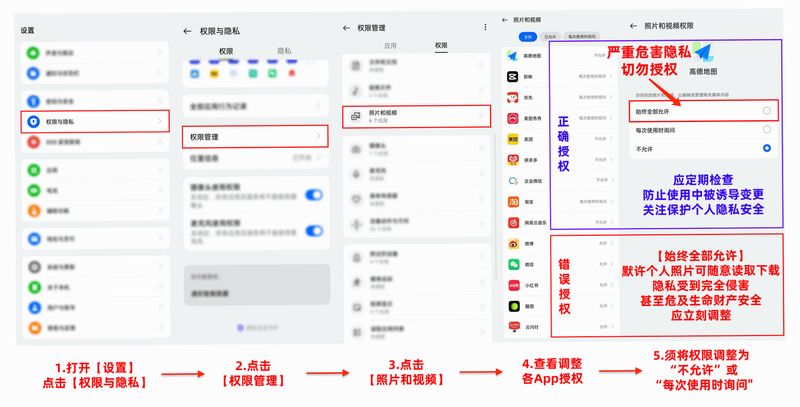Tap the 云闪付 app icon
The width and height of the screenshot is (800, 407).
point(514,327)
